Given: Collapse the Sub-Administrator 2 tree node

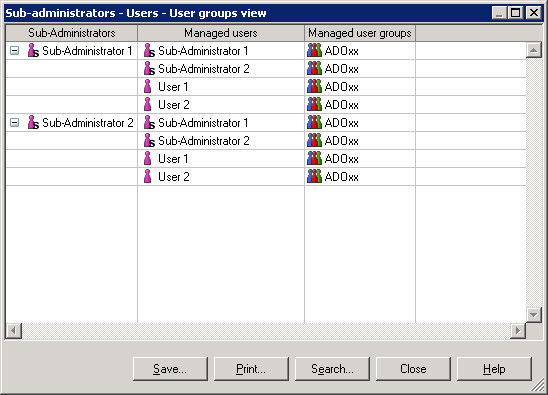Looking at the screenshot, I should click(14, 123).
